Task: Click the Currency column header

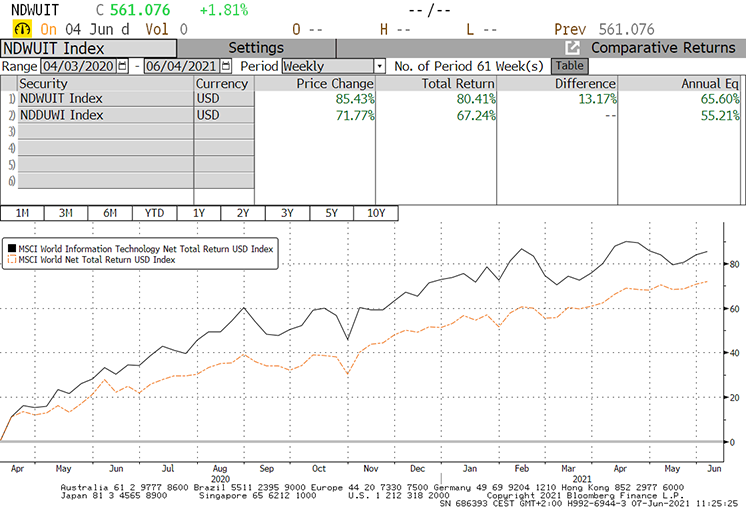Action: tap(224, 84)
